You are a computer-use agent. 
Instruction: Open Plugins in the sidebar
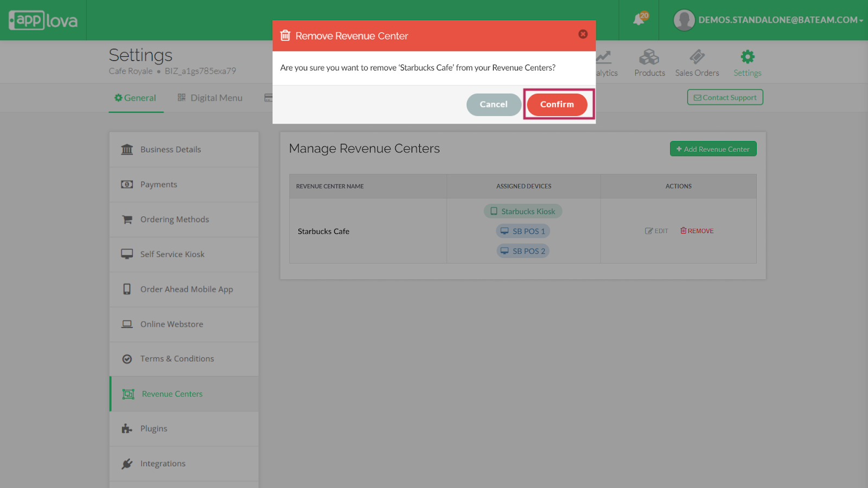click(184, 429)
